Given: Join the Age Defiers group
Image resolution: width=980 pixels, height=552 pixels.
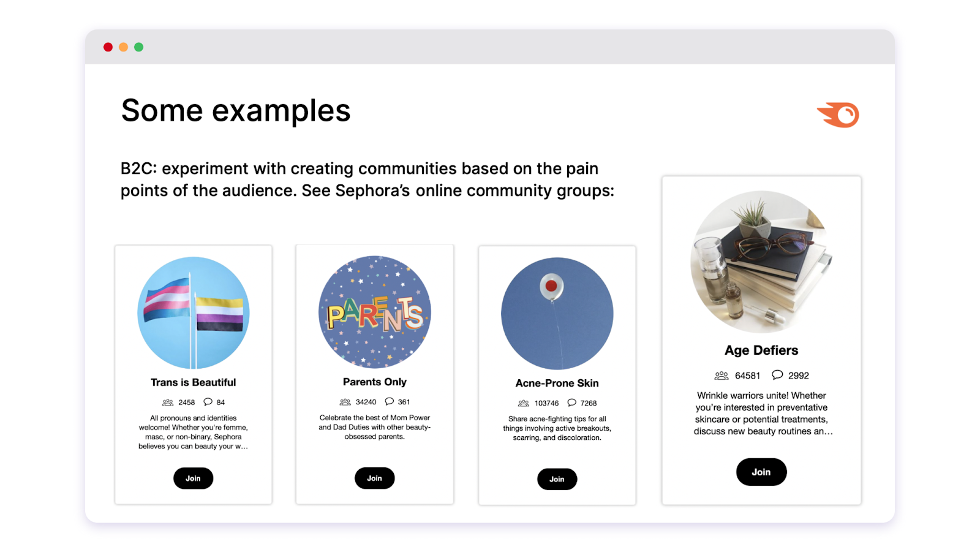Looking at the screenshot, I should [x=761, y=472].
